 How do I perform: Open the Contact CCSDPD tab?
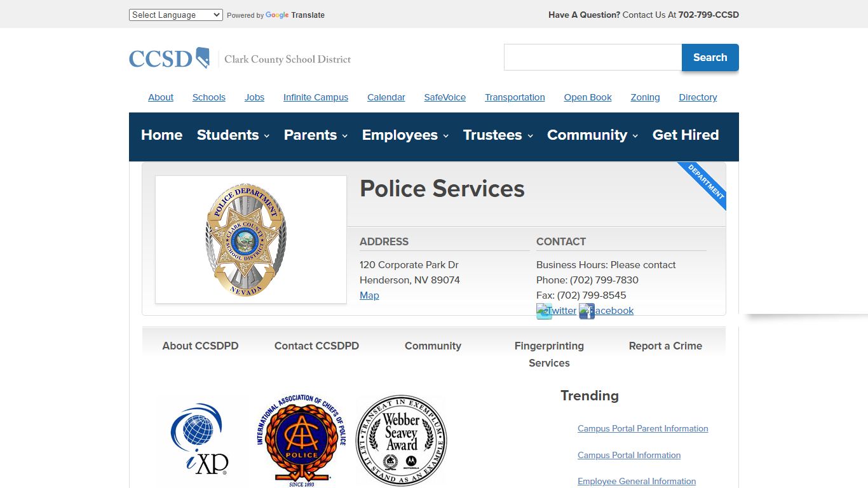pyautogui.click(x=316, y=346)
